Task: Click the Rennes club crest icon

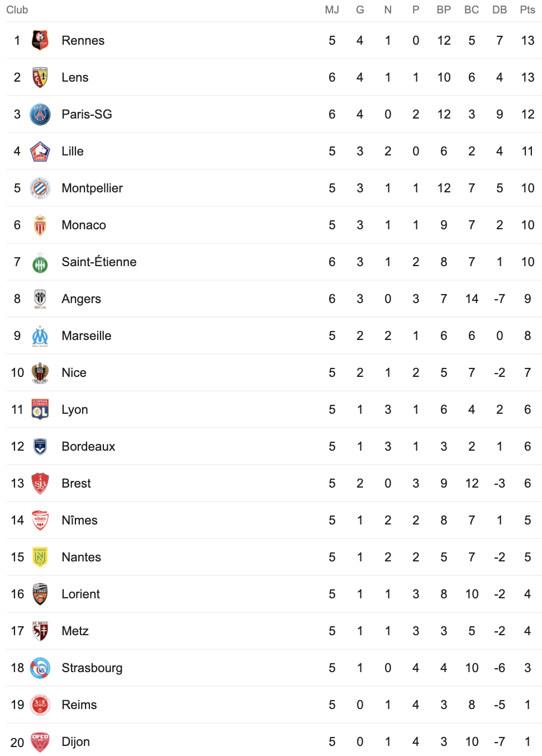Action: click(40, 40)
